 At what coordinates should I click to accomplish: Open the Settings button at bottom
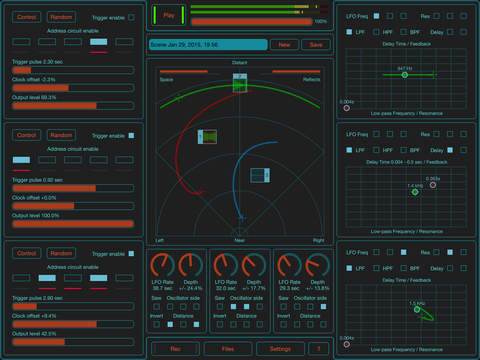click(280, 349)
